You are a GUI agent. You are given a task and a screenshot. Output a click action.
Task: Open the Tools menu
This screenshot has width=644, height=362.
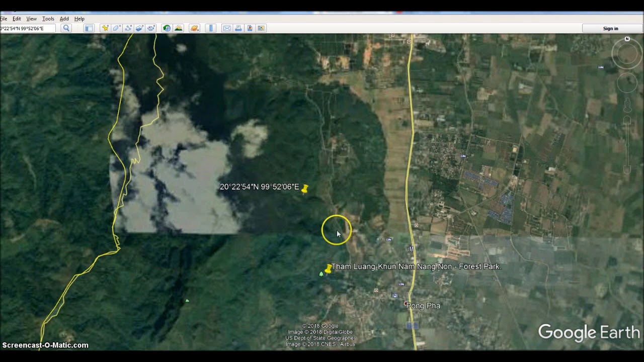pos(48,19)
